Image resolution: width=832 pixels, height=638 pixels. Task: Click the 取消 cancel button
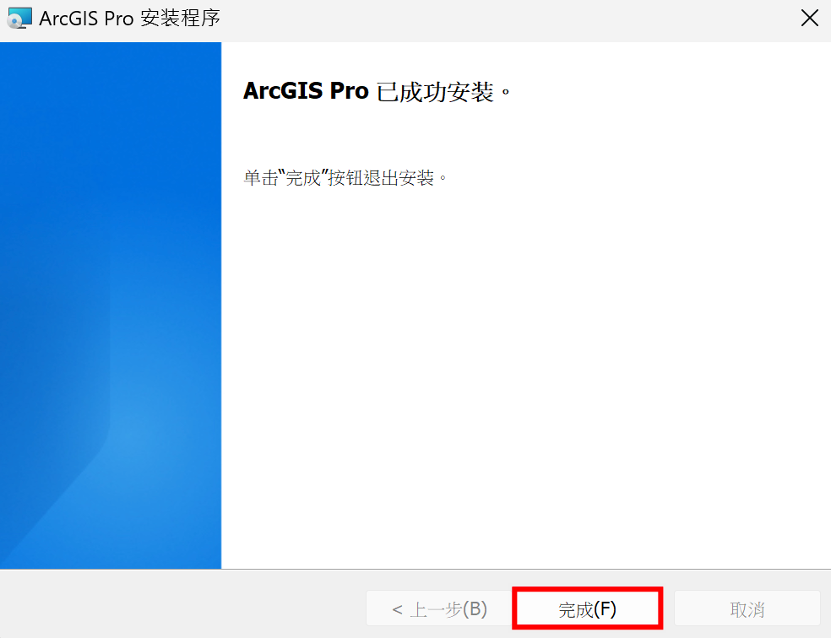(747, 609)
